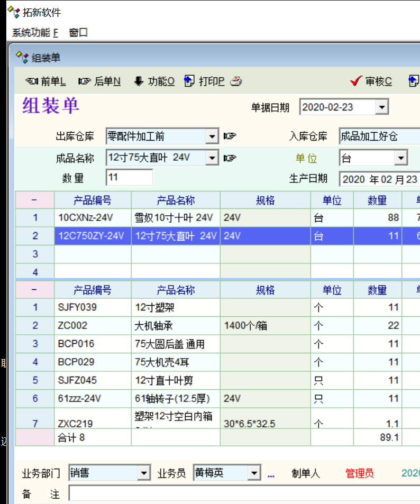This screenshot has height=504, width=420.
Task: Expand the 业务员 salesperson dropdown
Action: pyautogui.click(x=254, y=473)
